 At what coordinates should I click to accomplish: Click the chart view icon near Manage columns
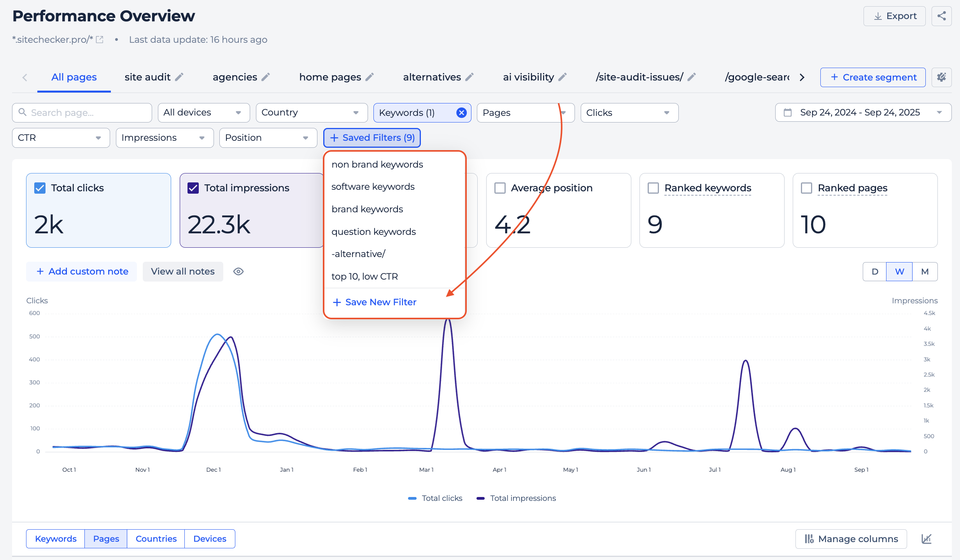pos(927,539)
